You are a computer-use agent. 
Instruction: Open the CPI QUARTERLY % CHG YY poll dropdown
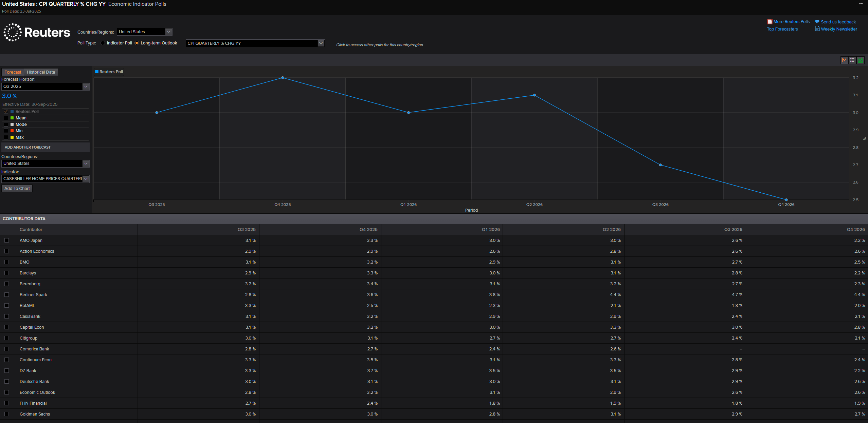point(255,43)
